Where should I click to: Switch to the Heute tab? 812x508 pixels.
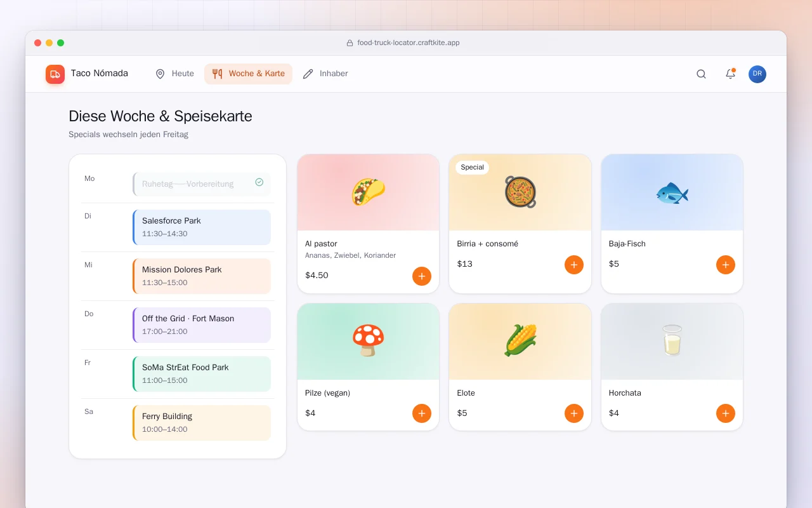(175, 74)
